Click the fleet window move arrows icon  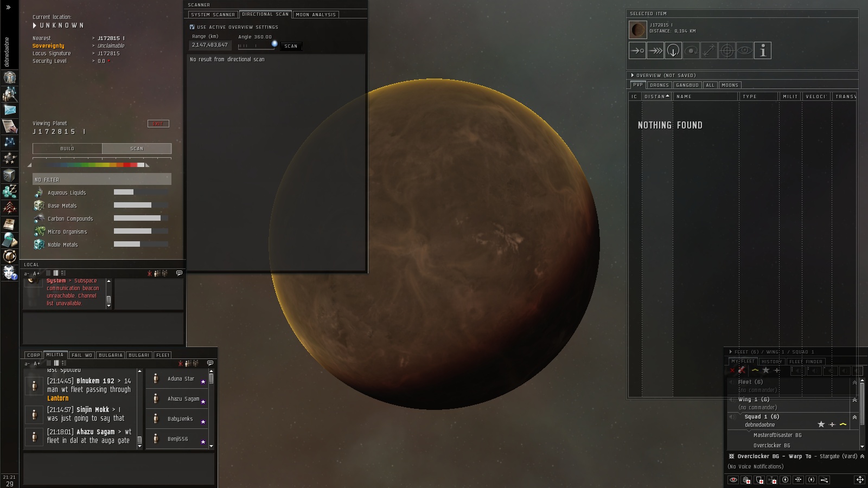tap(860, 480)
